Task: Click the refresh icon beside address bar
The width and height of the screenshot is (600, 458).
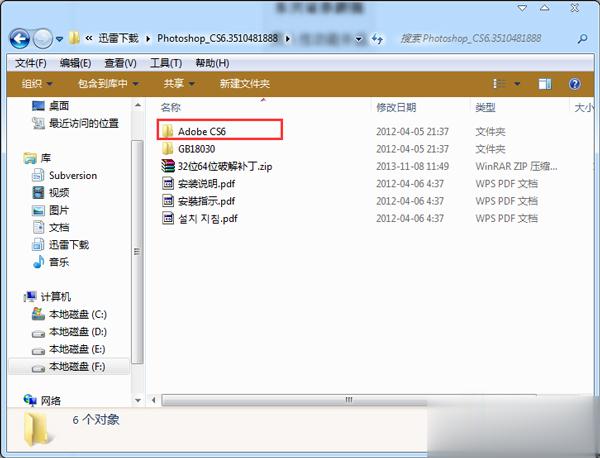Action: point(377,39)
